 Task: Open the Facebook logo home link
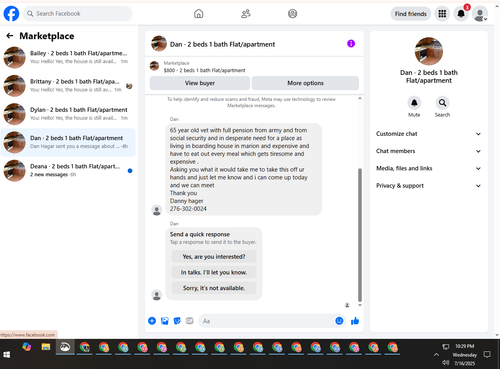(x=11, y=14)
